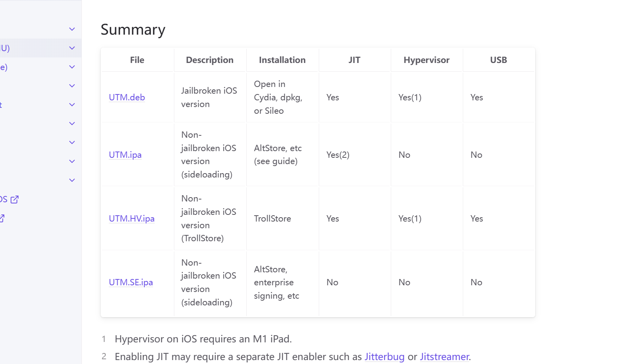Expand the sidebar chevron next to "e)"

tap(72, 67)
